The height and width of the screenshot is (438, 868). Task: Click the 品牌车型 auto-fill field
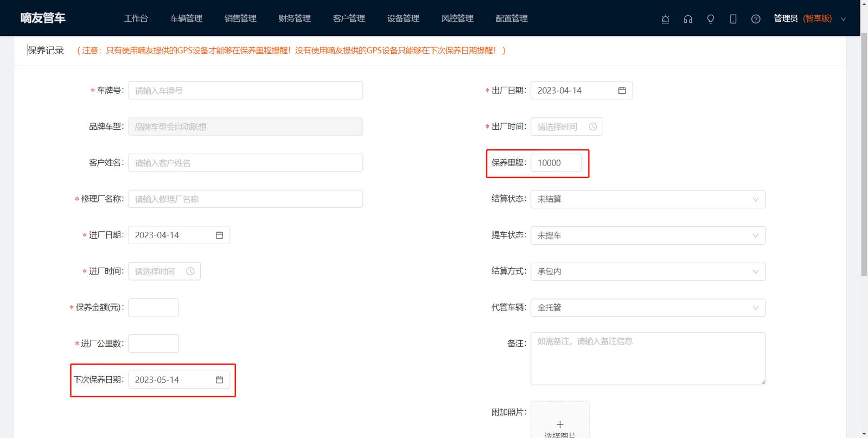(246, 126)
